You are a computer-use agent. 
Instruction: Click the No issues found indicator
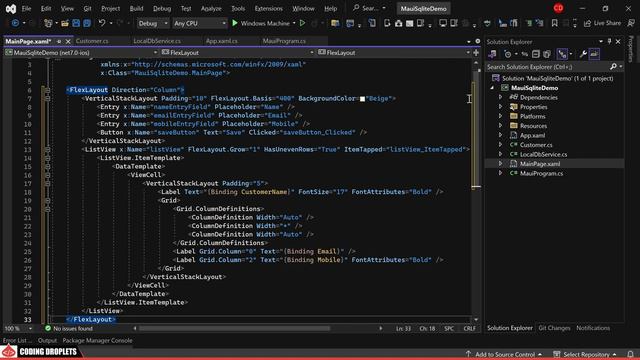coord(69,328)
